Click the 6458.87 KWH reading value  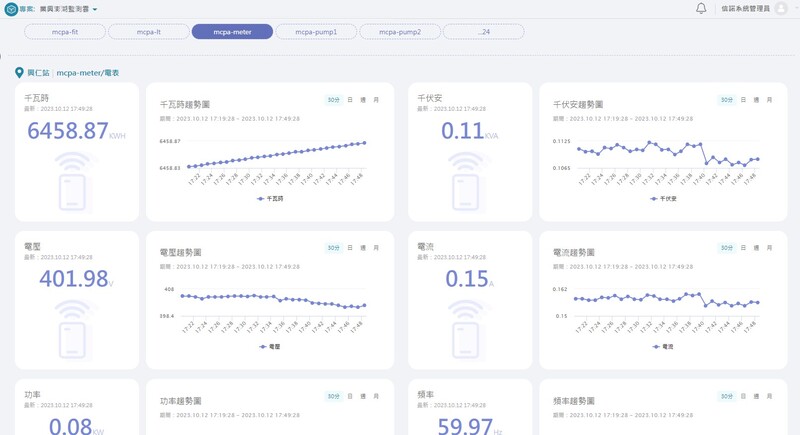(x=67, y=131)
